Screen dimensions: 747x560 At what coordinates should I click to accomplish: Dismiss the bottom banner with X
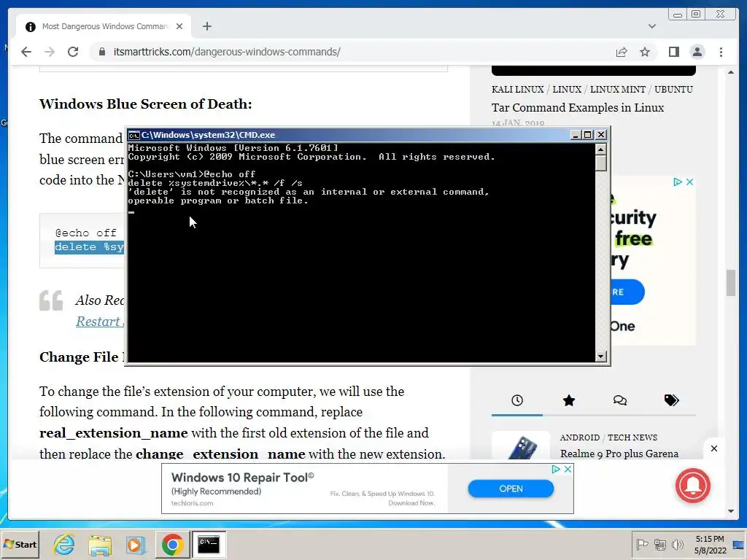[713, 448]
